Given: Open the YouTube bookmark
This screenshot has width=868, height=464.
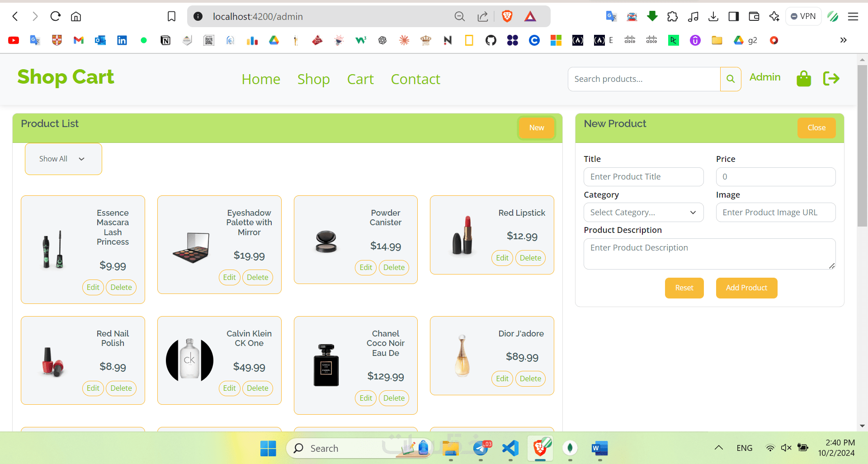Looking at the screenshot, I should click(x=14, y=40).
